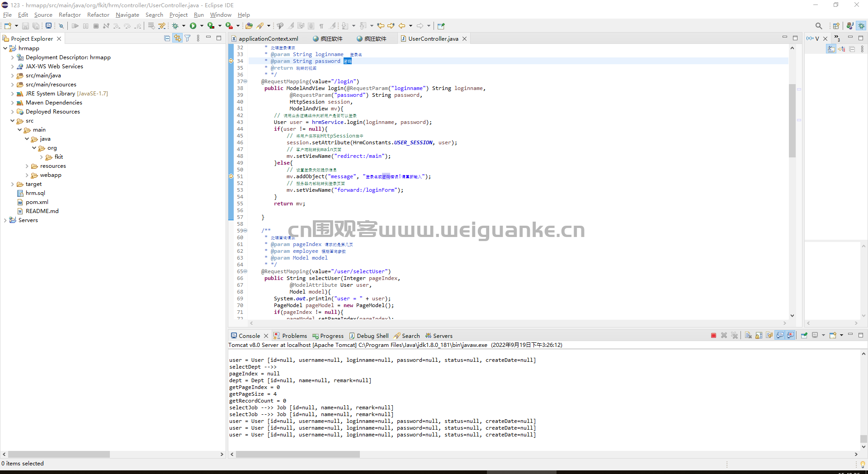Expand the src/main/java node

pyautogui.click(x=12, y=76)
